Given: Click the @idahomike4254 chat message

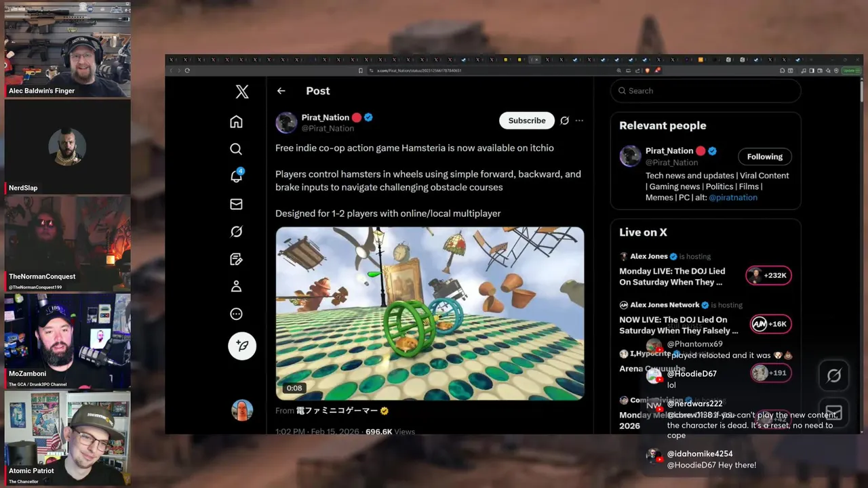Looking at the screenshot, I should point(703,460).
